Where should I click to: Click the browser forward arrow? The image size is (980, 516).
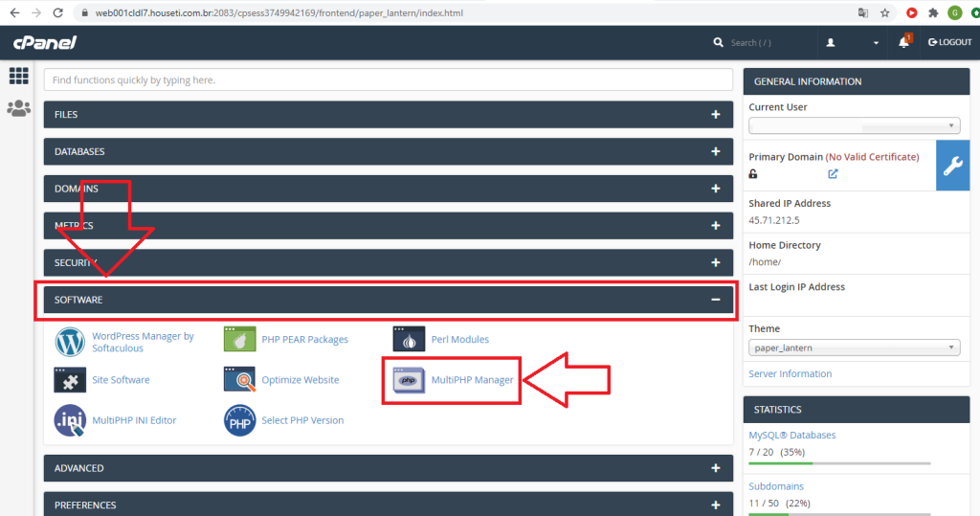click(x=36, y=12)
